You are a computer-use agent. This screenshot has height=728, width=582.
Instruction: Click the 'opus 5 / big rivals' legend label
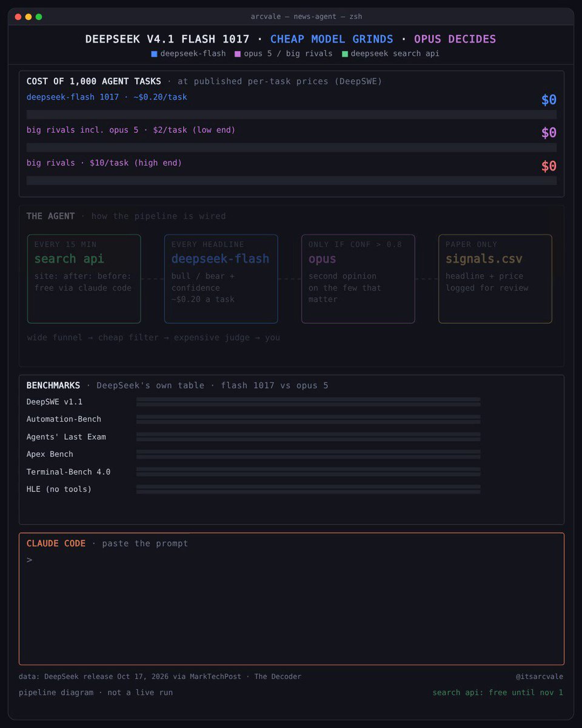coord(288,53)
